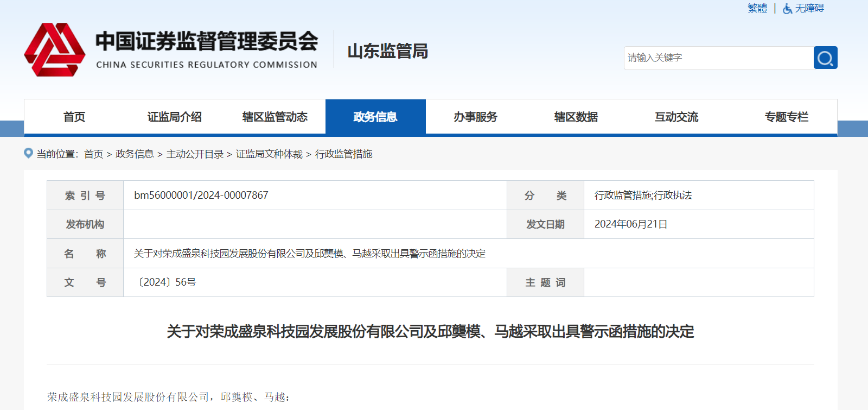
Task: Click the document name in the 名称 row
Action: pos(310,254)
